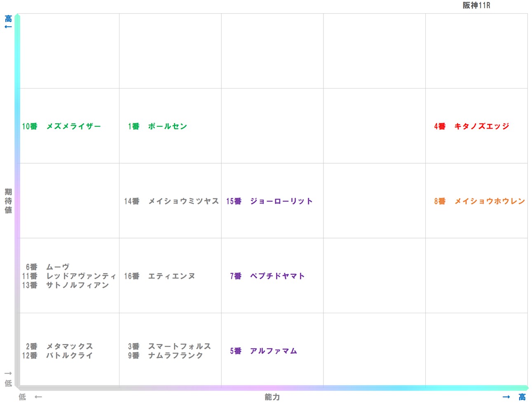Click the 期待値 vertical axis label

(7, 201)
